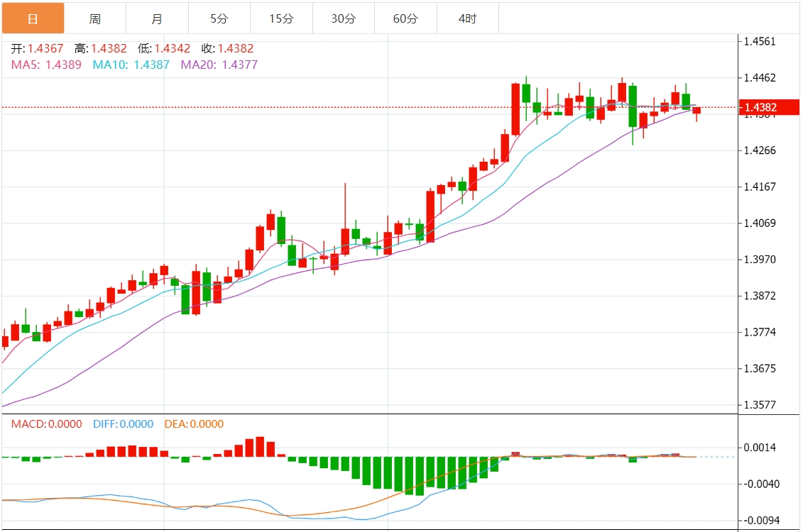Select the 4时 four-hour tab

(468, 19)
